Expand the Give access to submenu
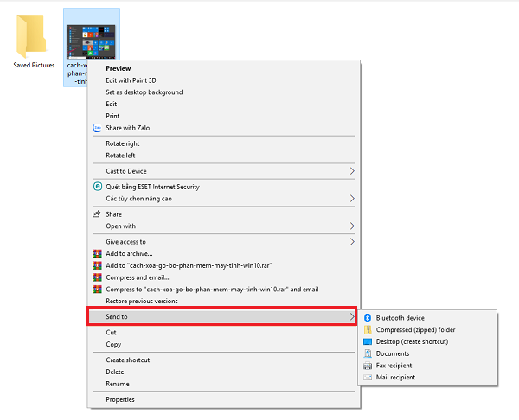The height and width of the screenshot is (420, 519). pos(351,242)
